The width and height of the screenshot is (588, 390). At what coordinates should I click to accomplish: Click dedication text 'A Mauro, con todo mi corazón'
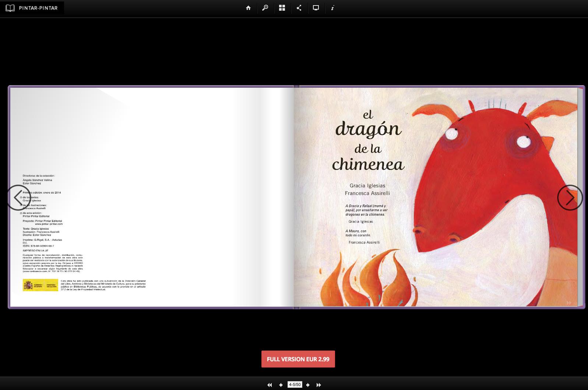pyautogui.click(x=358, y=233)
